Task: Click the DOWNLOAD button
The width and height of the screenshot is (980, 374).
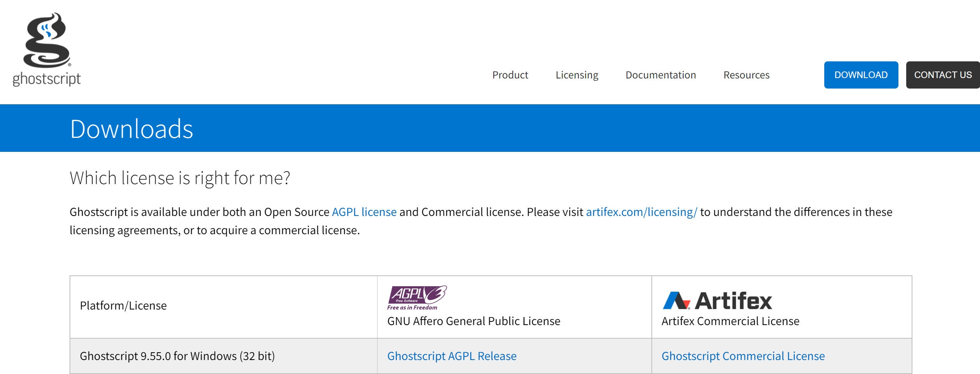Action: pos(861,75)
